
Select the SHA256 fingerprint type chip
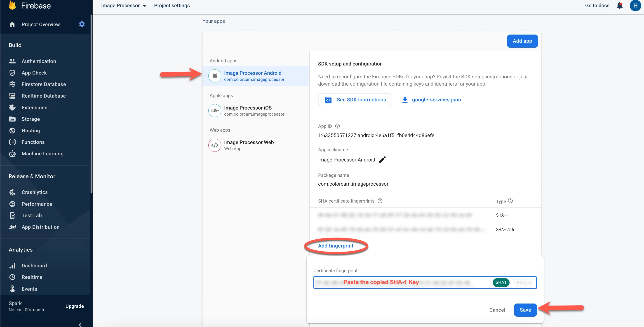coord(523,282)
